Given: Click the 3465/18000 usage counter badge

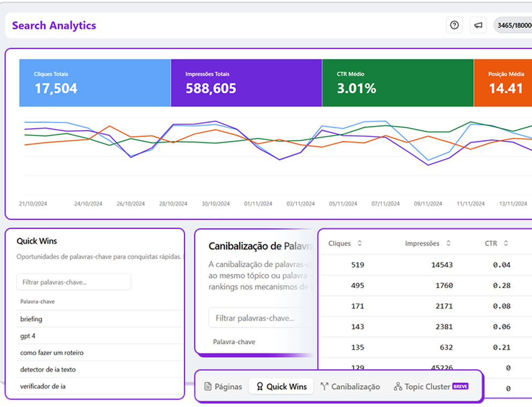Looking at the screenshot, I should 513,25.
